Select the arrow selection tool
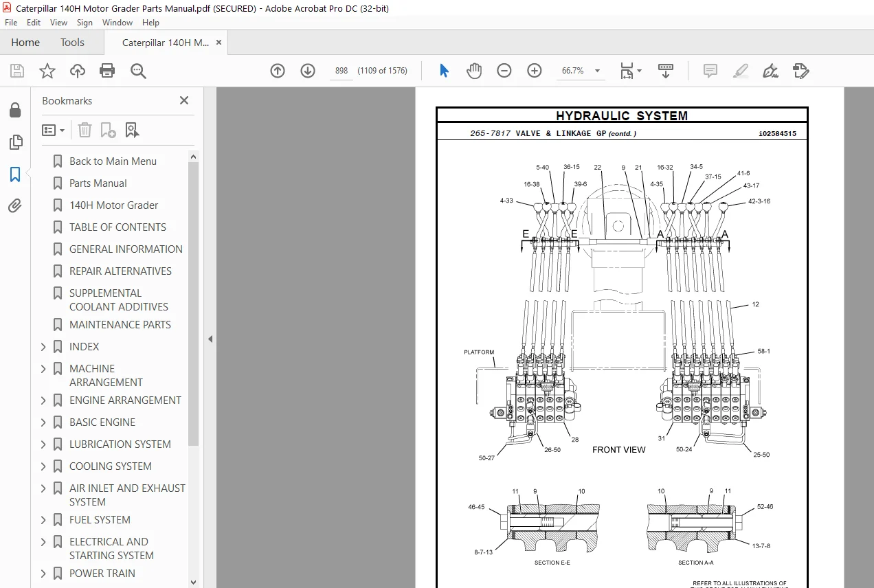This screenshot has height=588, width=874. [x=444, y=71]
